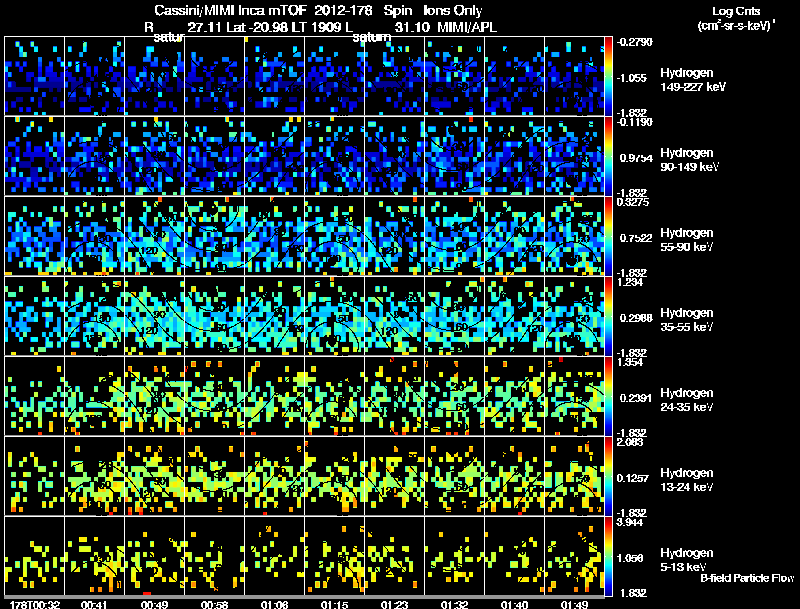Open the 35-55 keV panel at 01:49
Image resolution: width=800 pixels, height=609 pixels.
point(574,316)
